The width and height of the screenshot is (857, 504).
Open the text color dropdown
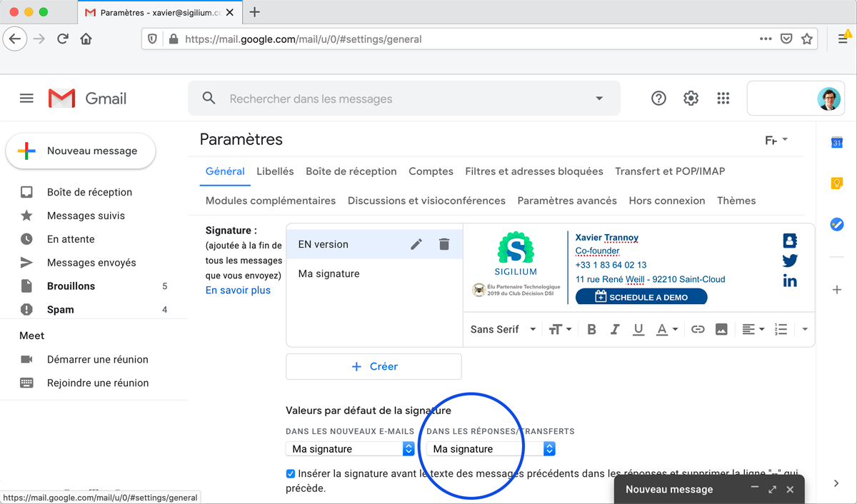667,329
